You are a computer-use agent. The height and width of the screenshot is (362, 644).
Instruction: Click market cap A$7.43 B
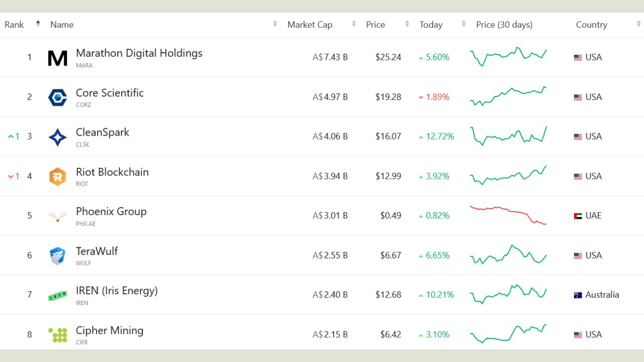(330, 57)
